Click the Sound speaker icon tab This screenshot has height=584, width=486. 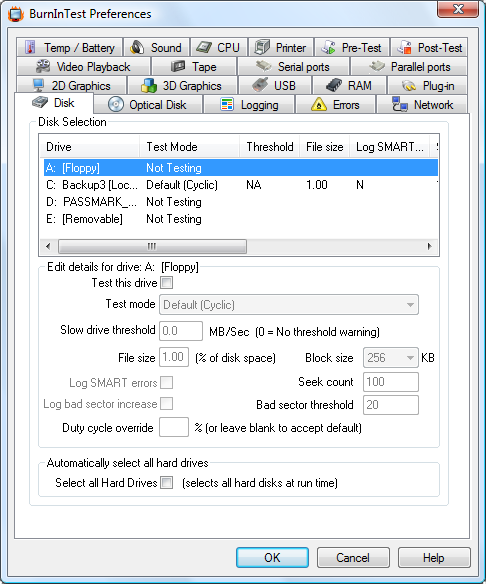(137, 48)
